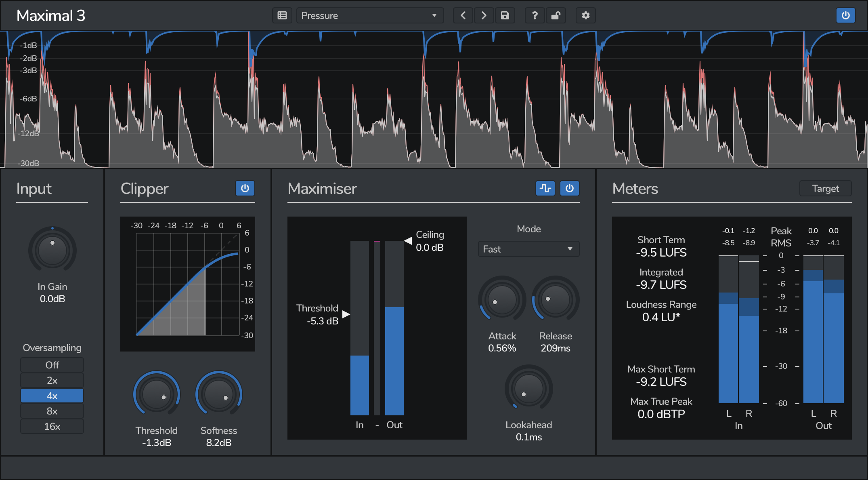The width and height of the screenshot is (868, 480).
Task: Click the Maximiser Threshold arrow marker
Action: tap(346, 314)
